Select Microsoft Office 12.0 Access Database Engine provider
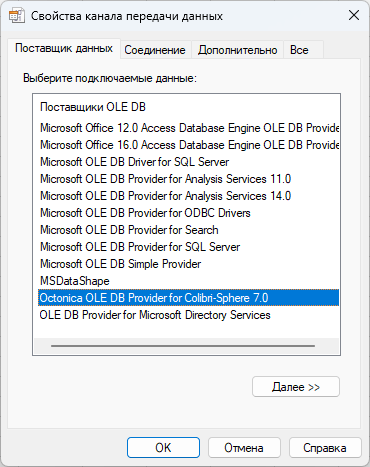This screenshot has height=467, width=370. pos(189,128)
